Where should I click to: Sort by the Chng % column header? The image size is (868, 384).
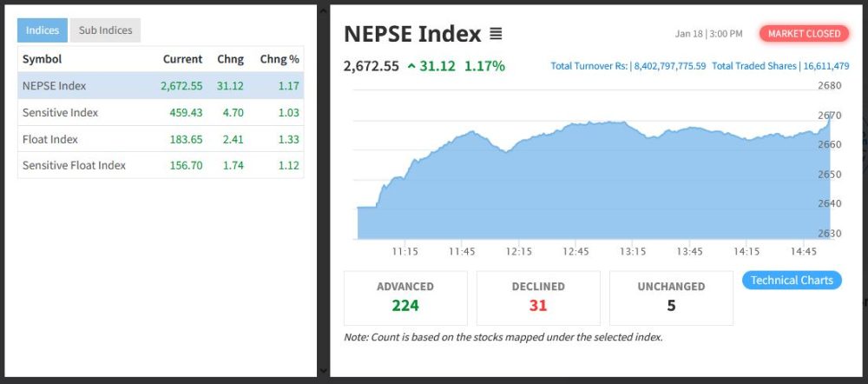(x=279, y=59)
